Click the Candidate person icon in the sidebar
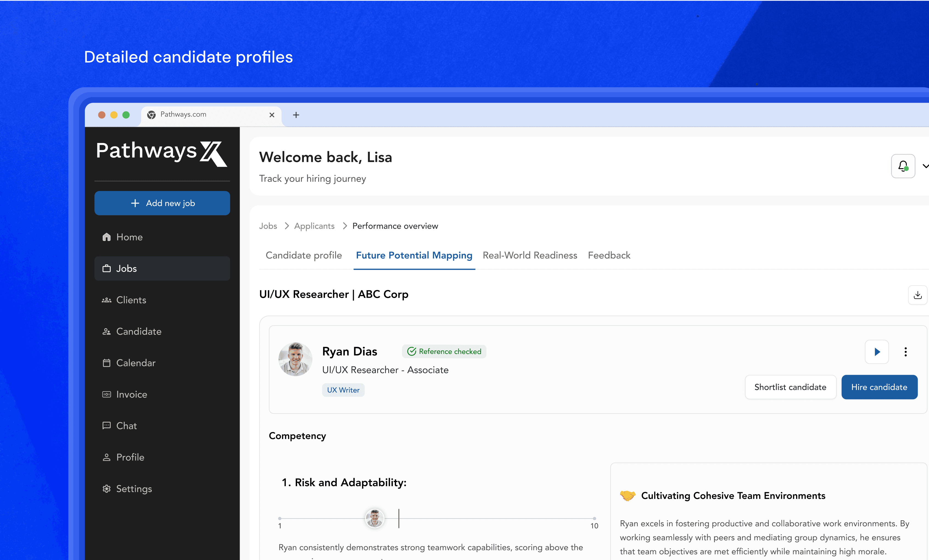929x560 pixels. click(107, 331)
